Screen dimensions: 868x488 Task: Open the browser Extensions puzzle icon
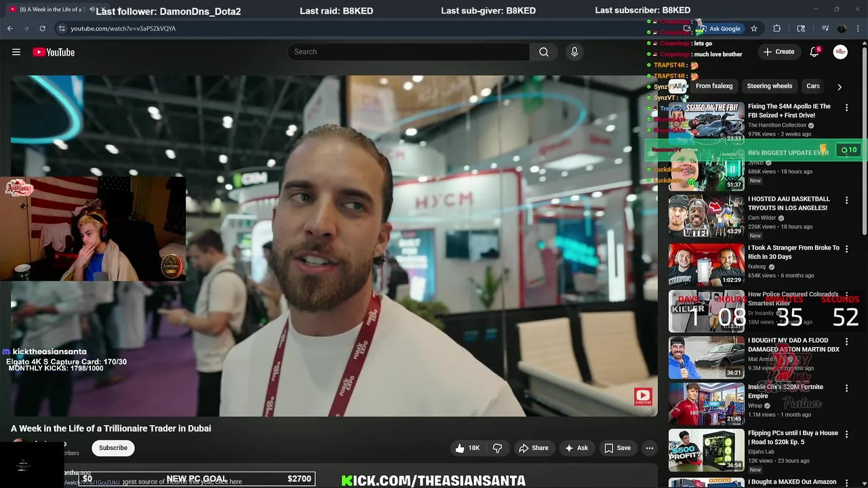coord(777,28)
